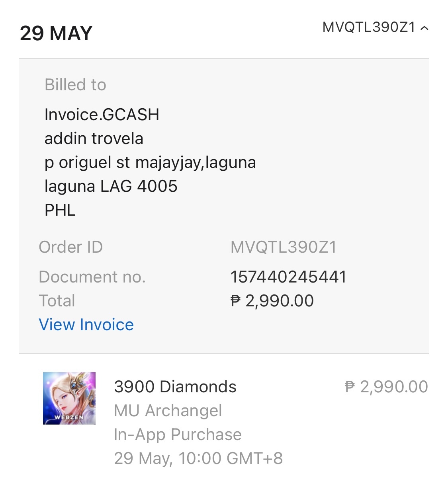Click the Total amount ₱ 2,990.00
This screenshot has width=448, height=493.
[272, 301]
